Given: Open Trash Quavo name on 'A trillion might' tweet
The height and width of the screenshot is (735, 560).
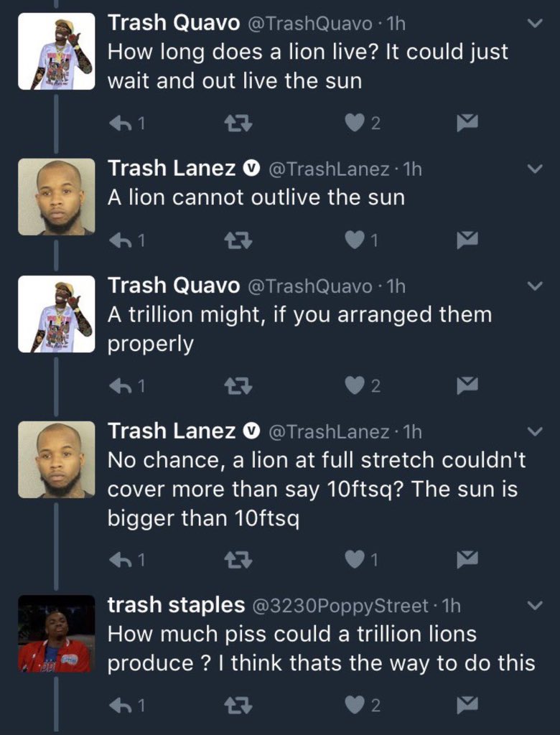Looking at the screenshot, I should point(174,286).
